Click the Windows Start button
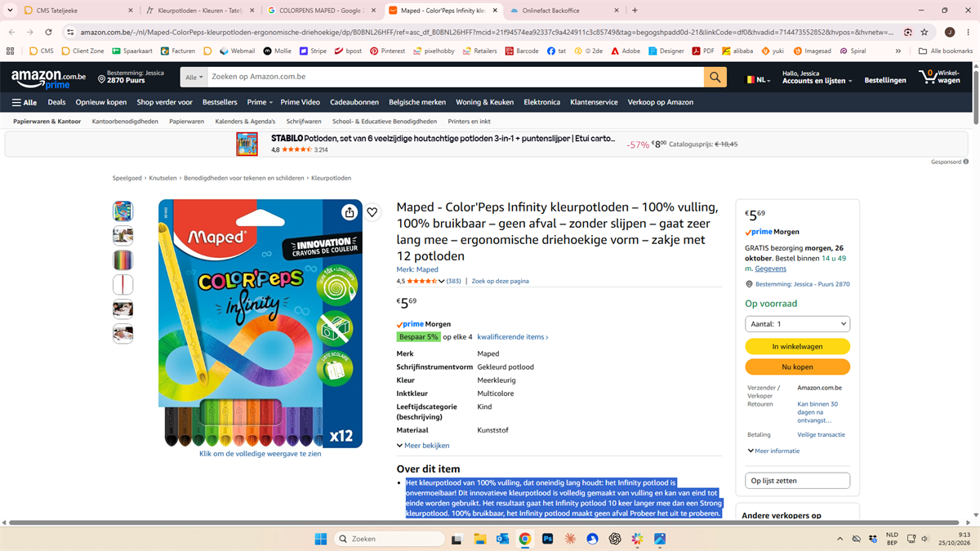980x551 pixels. (x=320, y=539)
